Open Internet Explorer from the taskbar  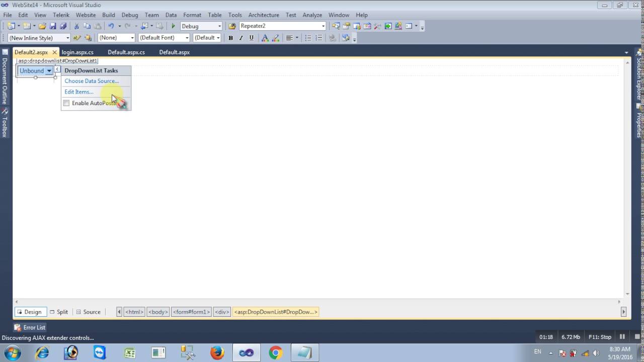pos(42,353)
